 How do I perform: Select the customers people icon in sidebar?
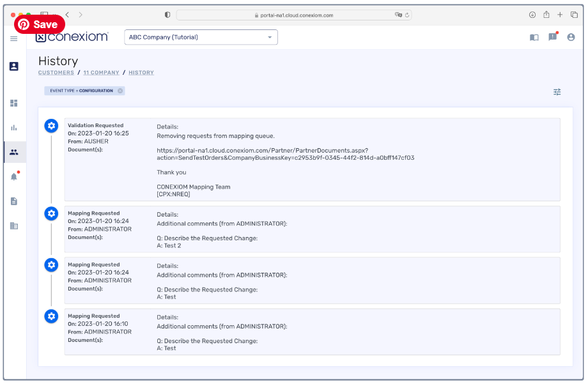pos(14,152)
